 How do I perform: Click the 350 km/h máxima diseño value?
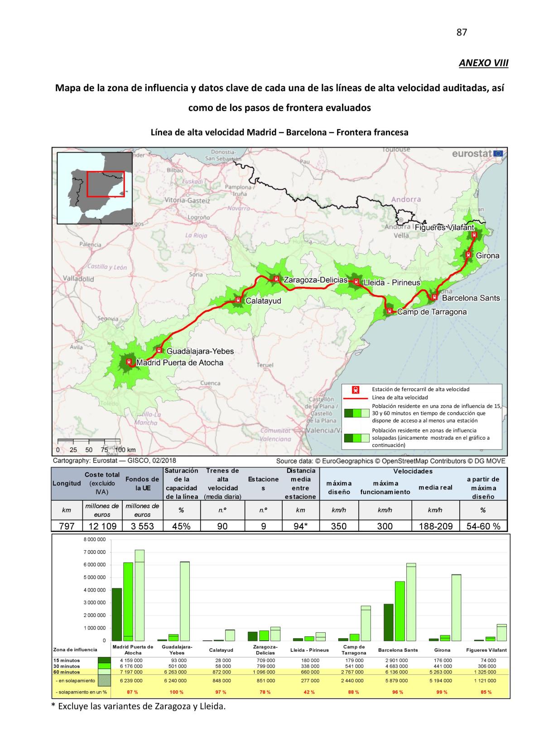(338, 526)
